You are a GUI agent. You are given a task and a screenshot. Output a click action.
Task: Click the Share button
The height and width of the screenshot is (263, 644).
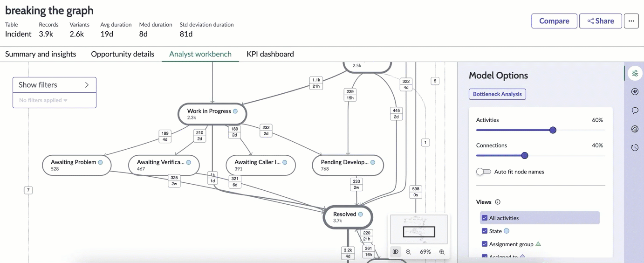600,21
